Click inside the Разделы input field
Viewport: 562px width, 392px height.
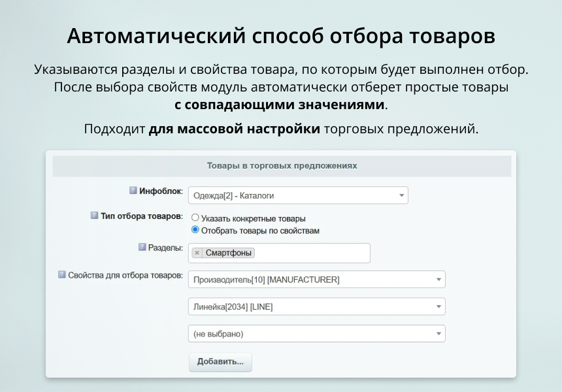[x=307, y=253]
